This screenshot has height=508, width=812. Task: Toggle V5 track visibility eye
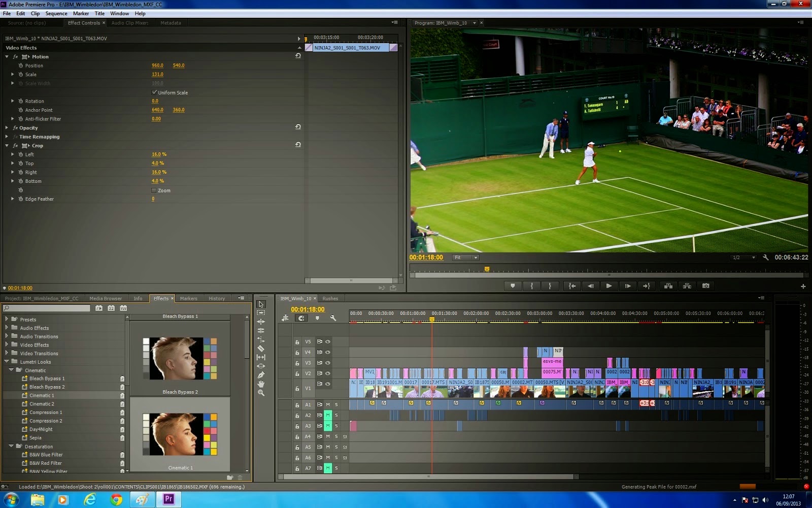pos(328,341)
